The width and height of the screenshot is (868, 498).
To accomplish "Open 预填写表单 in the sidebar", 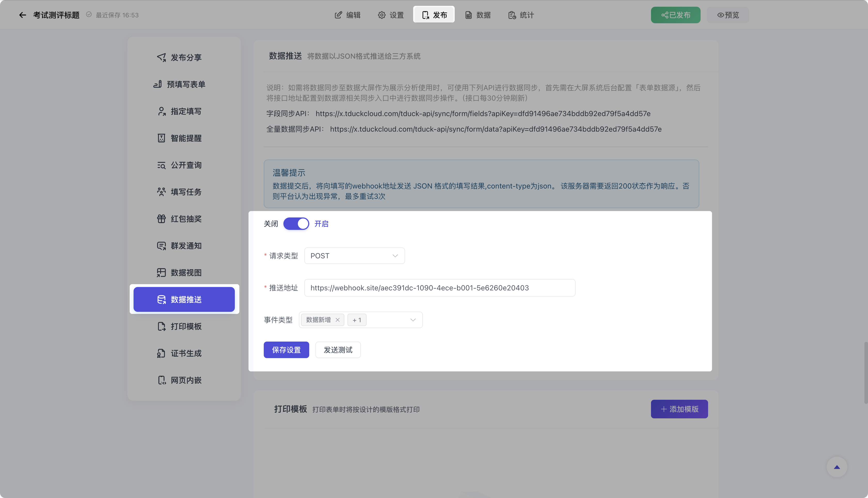I will click(184, 84).
